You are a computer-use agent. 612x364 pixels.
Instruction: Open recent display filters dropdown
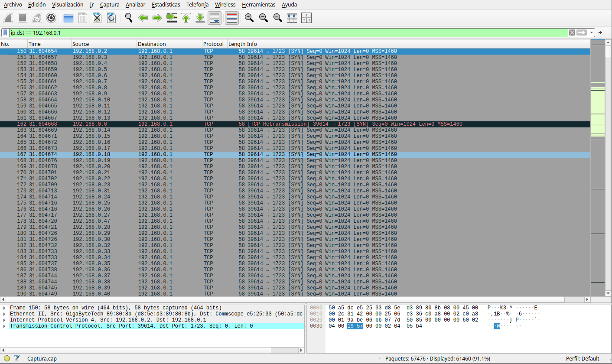tap(592, 32)
